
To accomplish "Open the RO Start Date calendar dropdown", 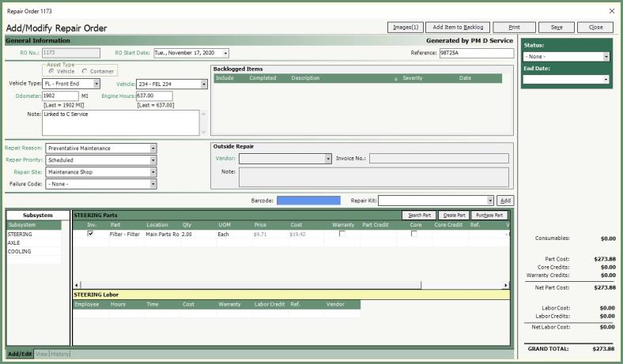I will pos(226,54).
